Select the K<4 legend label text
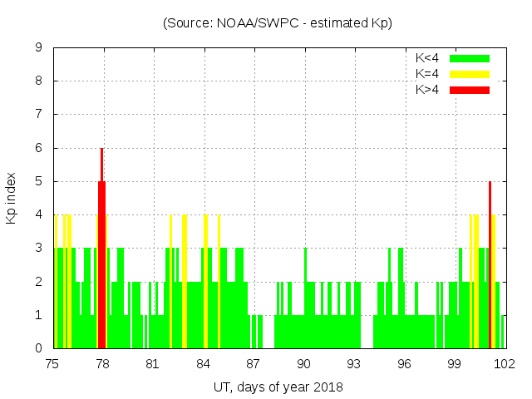The width and height of the screenshot is (532, 399). pos(427,58)
